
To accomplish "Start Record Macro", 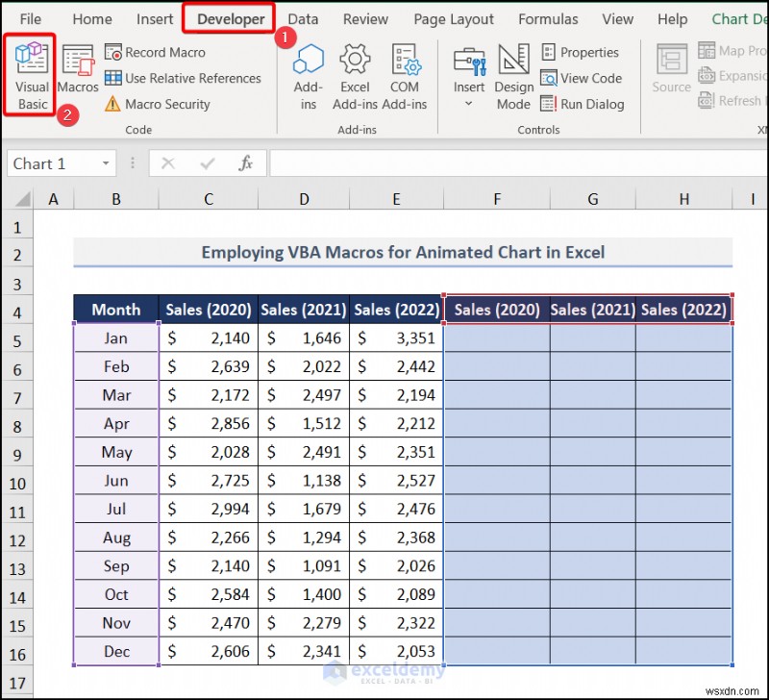I will (156, 52).
